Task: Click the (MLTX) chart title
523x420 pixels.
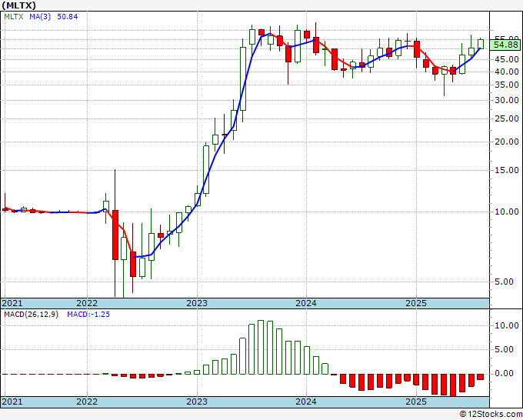Action: point(18,5)
